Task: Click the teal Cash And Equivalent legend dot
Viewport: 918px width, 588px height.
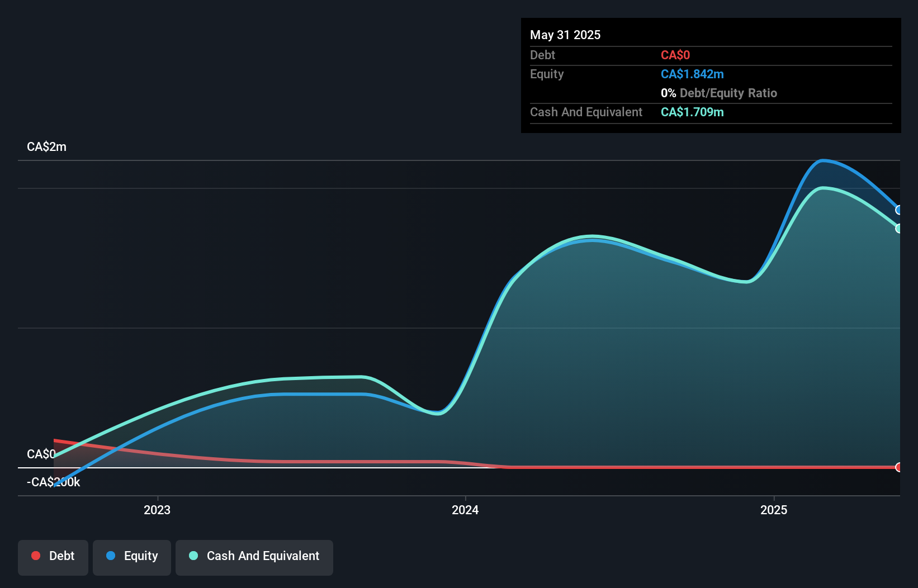Action: 193,556
